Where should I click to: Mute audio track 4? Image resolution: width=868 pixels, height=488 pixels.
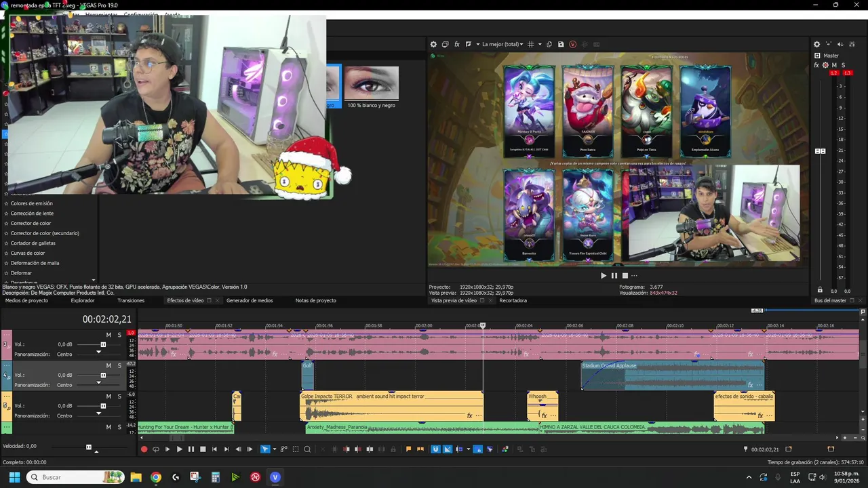[x=108, y=365]
